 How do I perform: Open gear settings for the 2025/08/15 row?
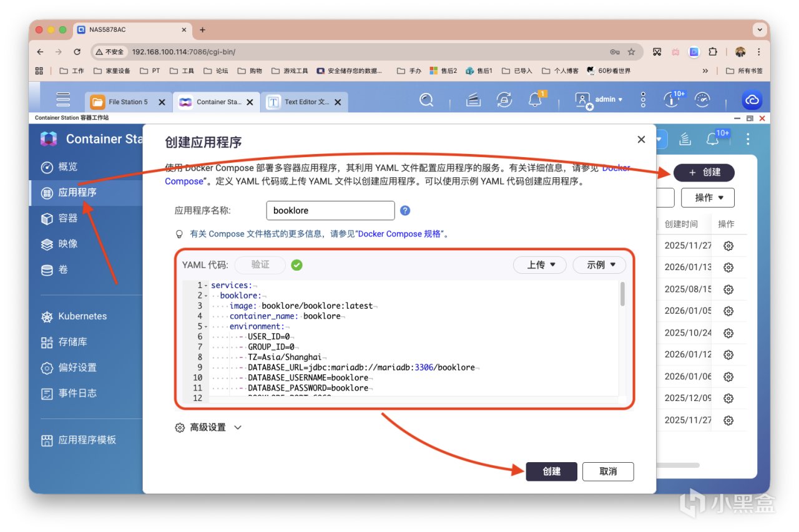[x=728, y=289]
